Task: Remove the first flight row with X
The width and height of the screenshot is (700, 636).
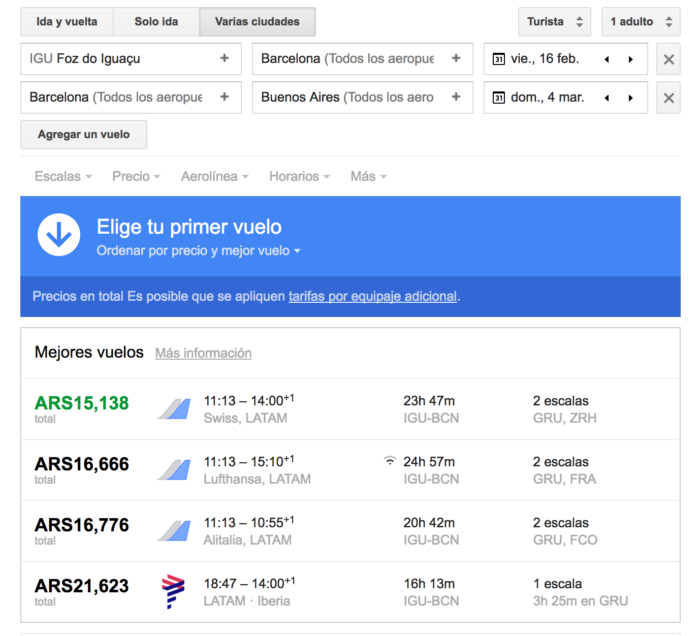Action: point(670,59)
